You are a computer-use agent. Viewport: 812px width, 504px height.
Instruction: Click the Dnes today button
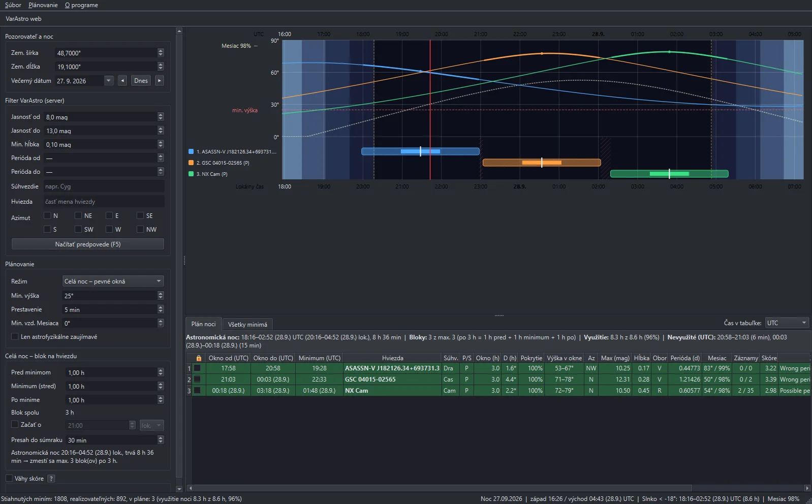(x=141, y=80)
